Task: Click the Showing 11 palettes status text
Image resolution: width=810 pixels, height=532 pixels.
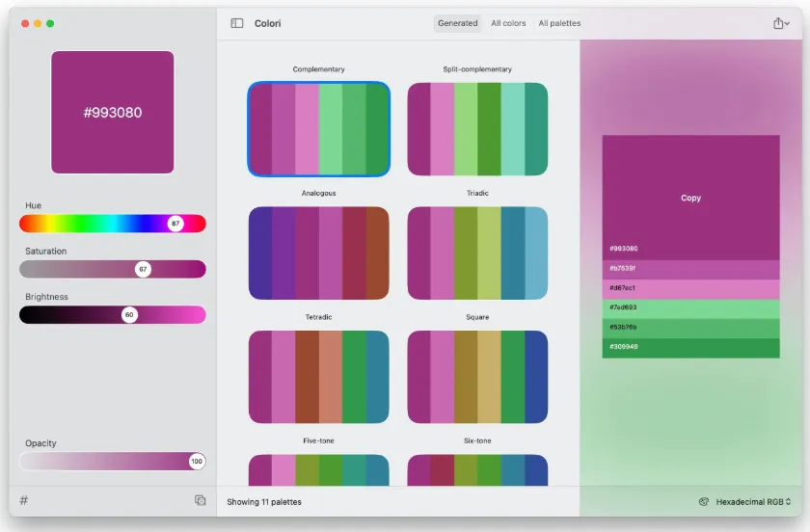Action: point(264,501)
